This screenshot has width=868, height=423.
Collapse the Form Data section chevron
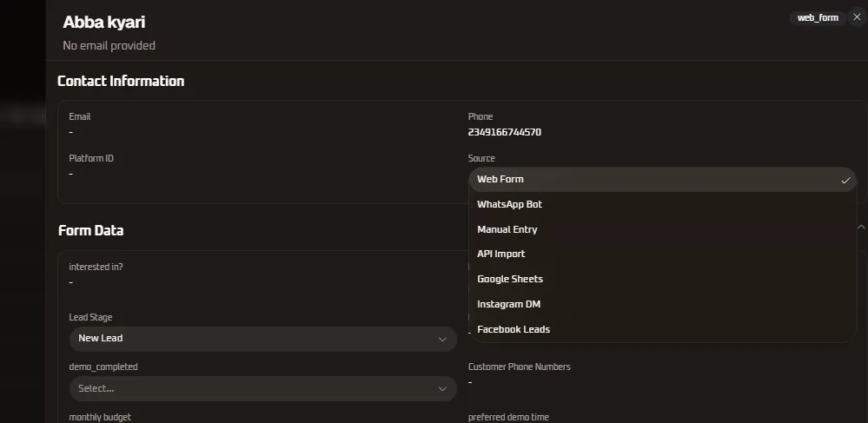[861, 227]
